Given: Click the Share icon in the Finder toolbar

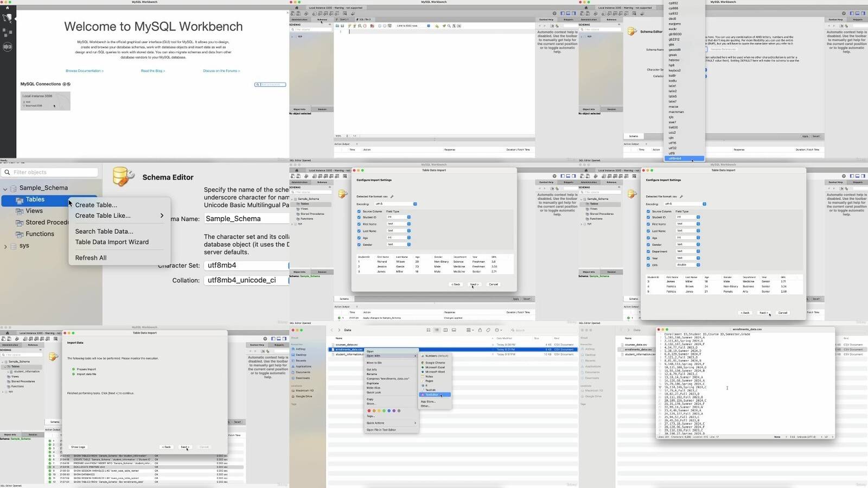Looking at the screenshot, I should pos(480,330).
